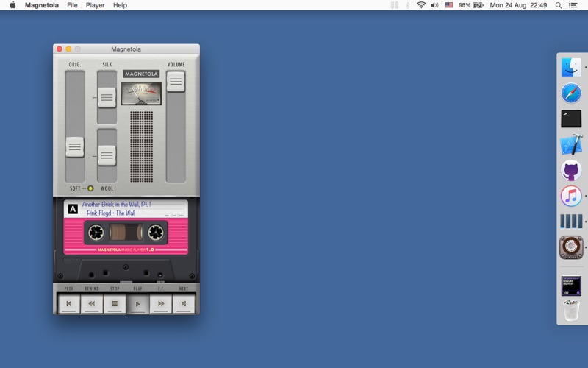
Task: Open iTunes from the dock
Action: [x=571, y=196]
